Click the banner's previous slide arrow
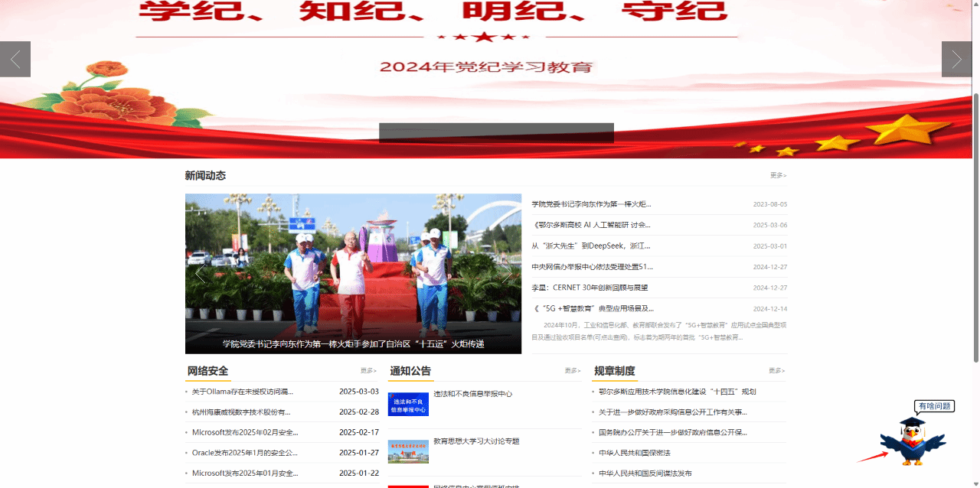The width and height of the screenshot is (980, 488). 15,59
